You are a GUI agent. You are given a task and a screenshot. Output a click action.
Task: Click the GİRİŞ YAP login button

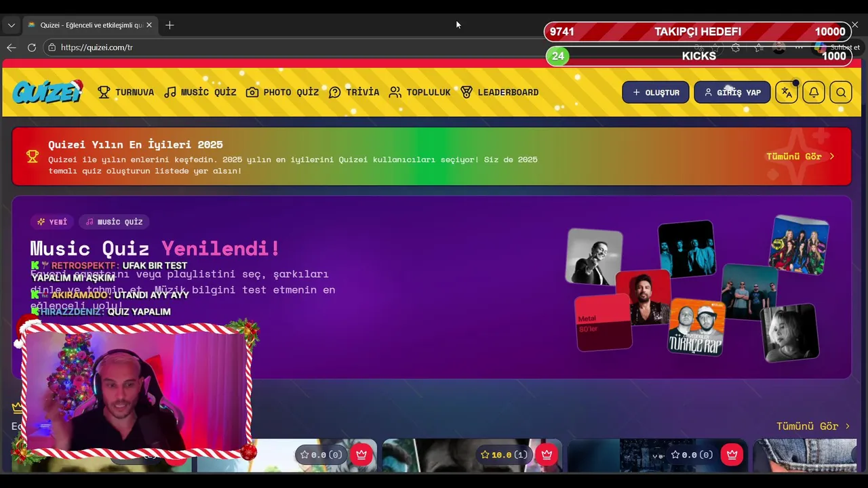(x=732, y=92)
